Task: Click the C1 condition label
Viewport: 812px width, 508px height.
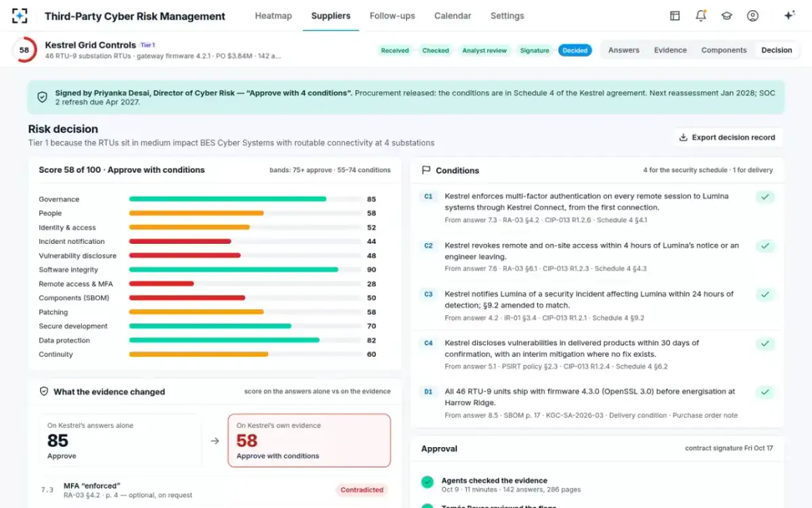Action: pos(428,197)
